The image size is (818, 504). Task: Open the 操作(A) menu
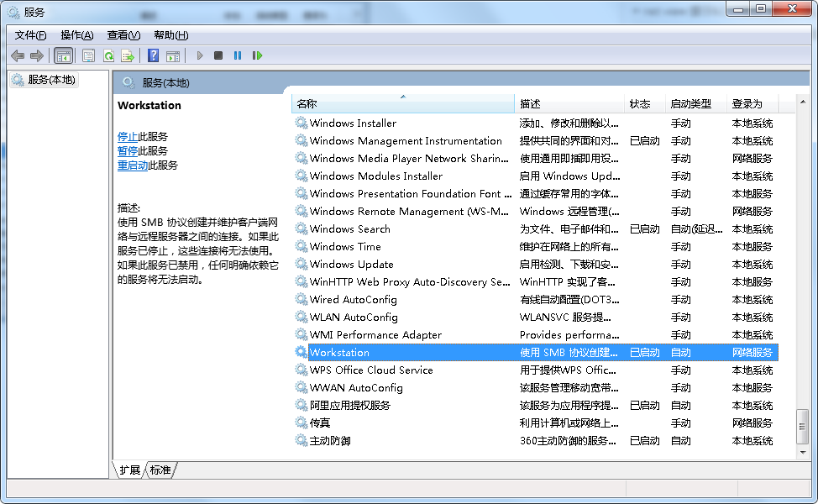pyautogui.click(x=77, y=35)
